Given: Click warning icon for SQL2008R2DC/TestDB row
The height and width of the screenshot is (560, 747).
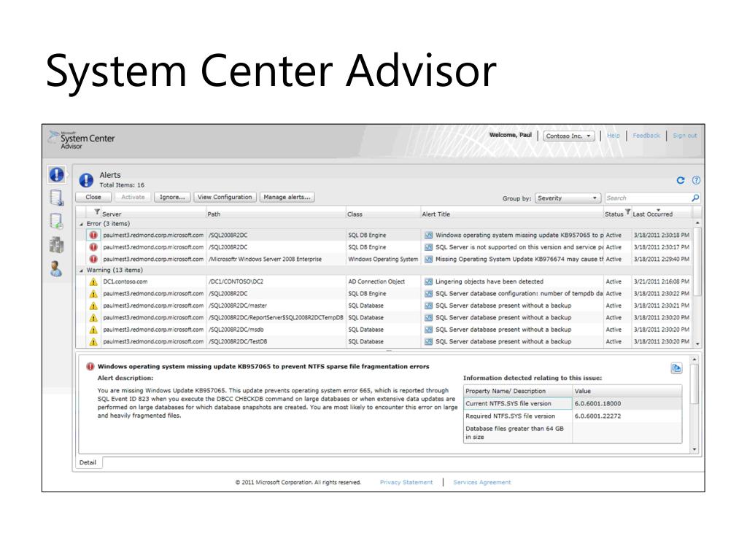Looking at the screenshot, I should tap(93, 341).
